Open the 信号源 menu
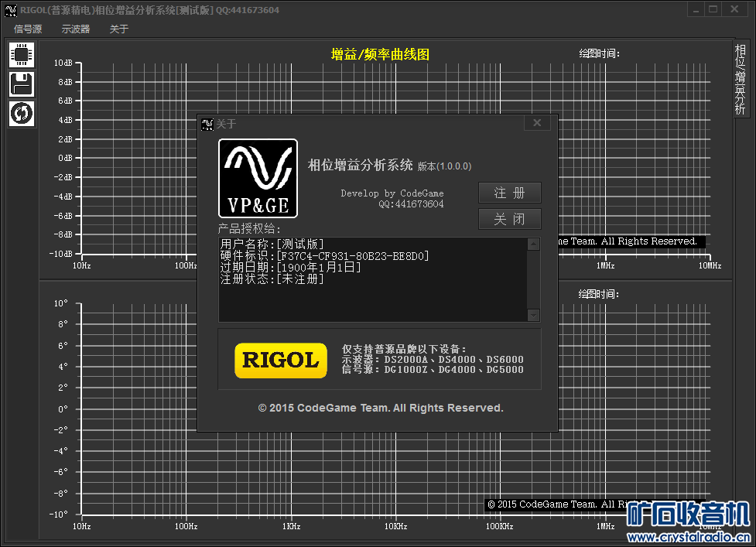Viewport: 756px width, 547px height. [28, 29]
